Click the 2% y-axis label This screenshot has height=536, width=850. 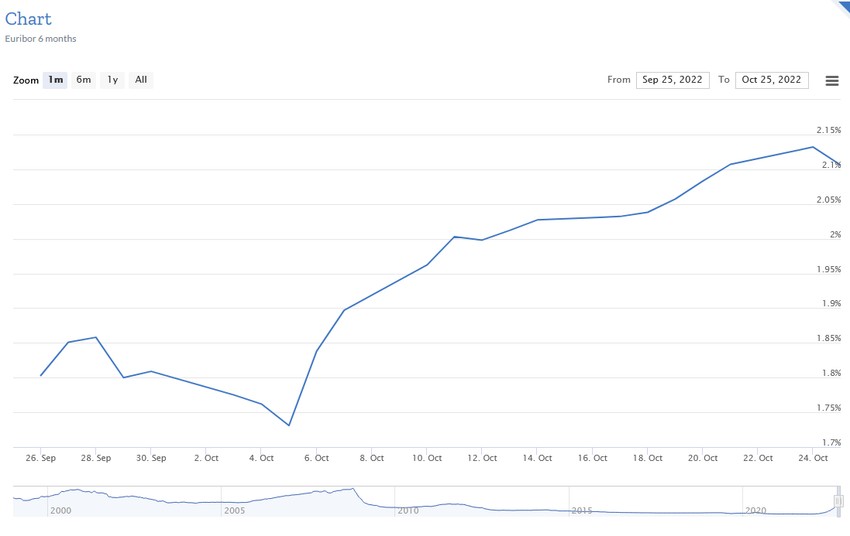point(834,235)
